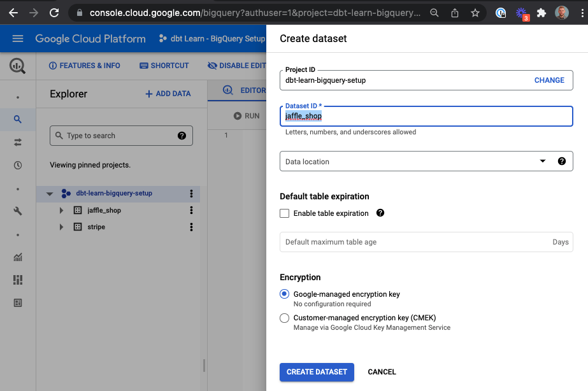
Task: Open the kebab menu for jaffle_shop dataset
Action: click(191, 210)
